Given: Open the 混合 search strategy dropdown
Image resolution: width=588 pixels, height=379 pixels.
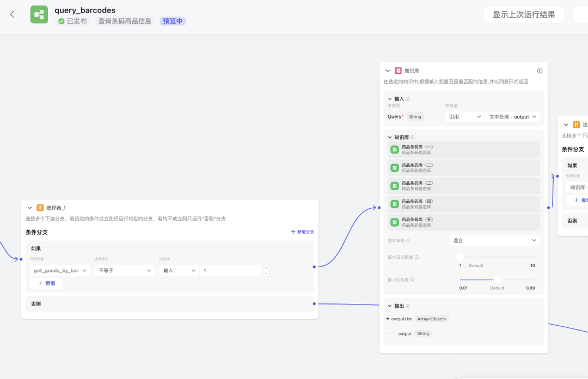Looking at the screenshot, I should (x=494, y=240).
